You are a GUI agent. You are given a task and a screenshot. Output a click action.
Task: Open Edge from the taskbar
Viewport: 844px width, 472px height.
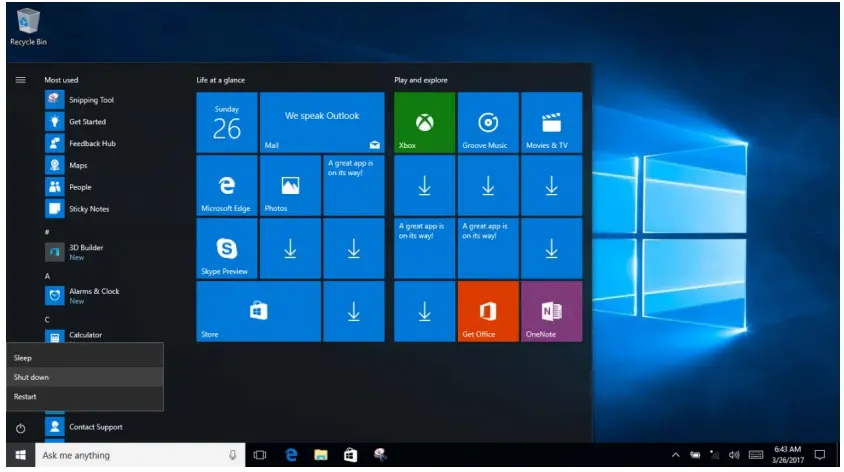[x=291, y=455]
